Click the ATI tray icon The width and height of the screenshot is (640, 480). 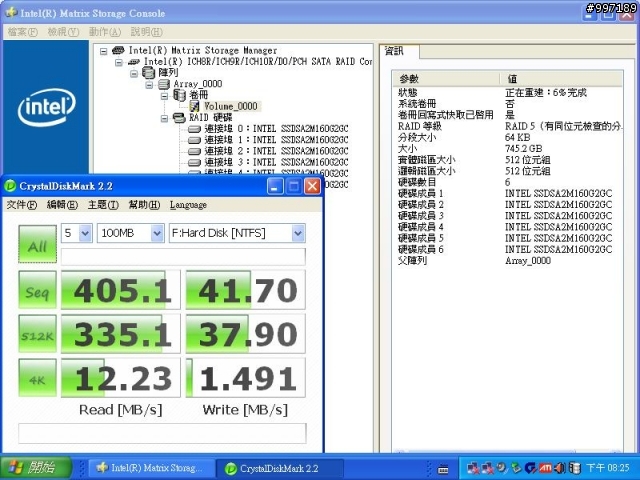point(546,468)
